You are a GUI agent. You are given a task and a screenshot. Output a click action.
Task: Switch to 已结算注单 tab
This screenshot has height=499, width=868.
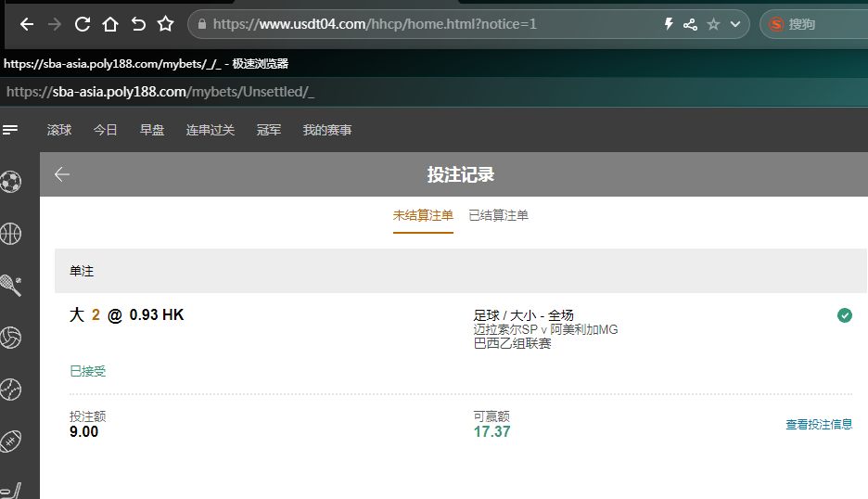pos(498,215)
